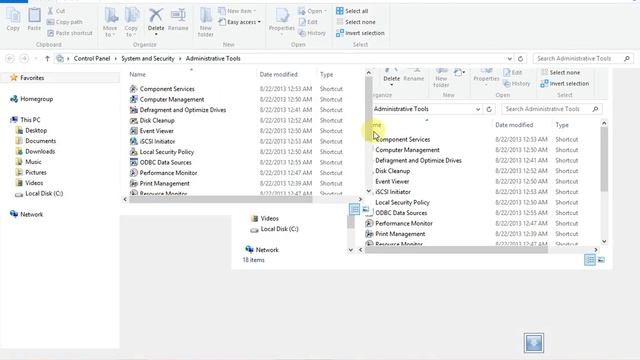This screenshot has height=360, width=640.
Task: Open the main address bar history dropdown
Action: [x=509, y=59]
